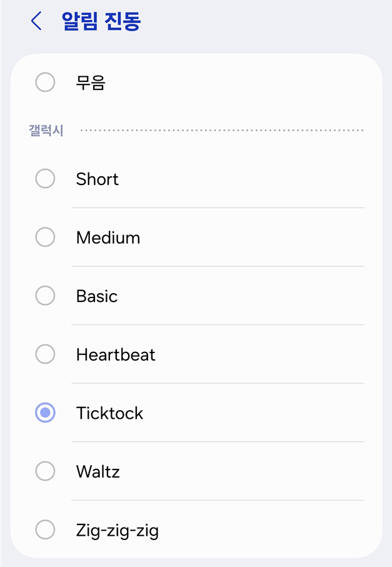Select the 무음 (silent) radio button
Viewport: 392px width, 567px height.
pyautogui.click(x=44, y=82)
